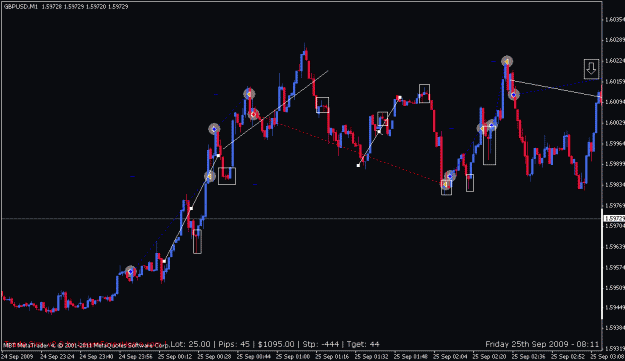Click the '25 Sep 00:44' time axis label
The image size is (625, 361).
tap(254, 356)
